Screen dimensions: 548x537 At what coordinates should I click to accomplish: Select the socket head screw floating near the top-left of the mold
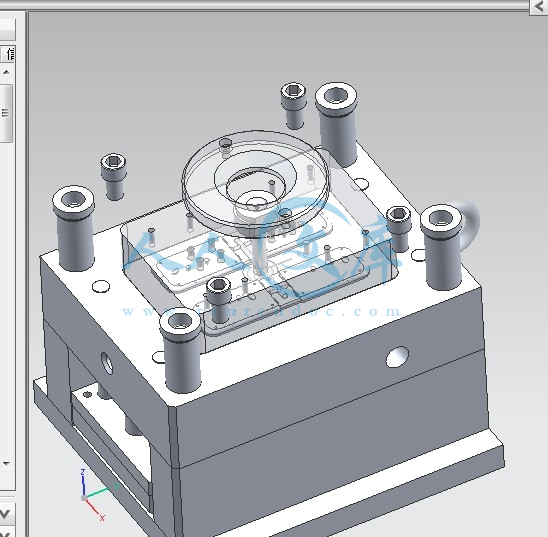pos(114,177)
